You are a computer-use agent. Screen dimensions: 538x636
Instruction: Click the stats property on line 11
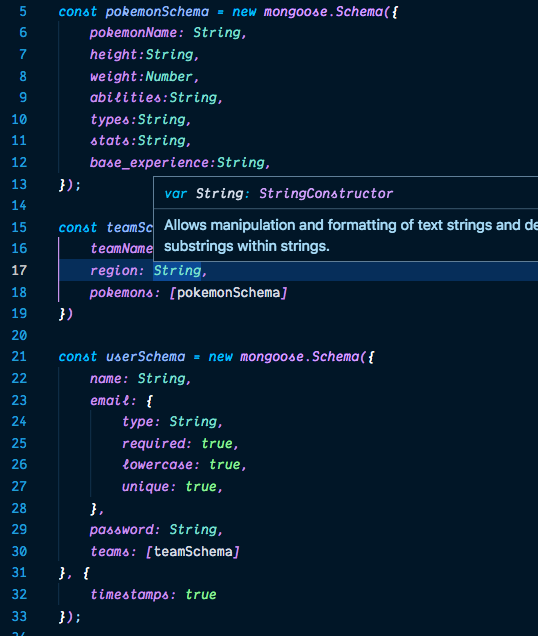click(x=110, y=141)
